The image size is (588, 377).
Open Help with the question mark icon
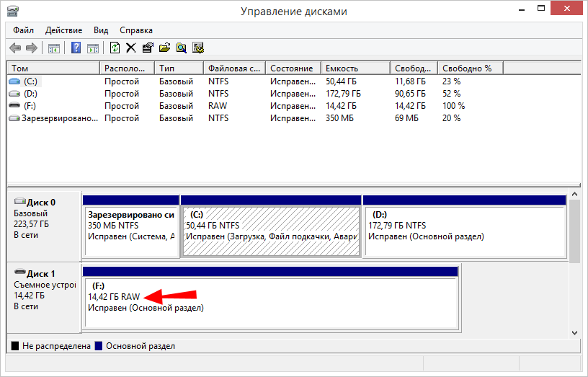(x=76, y=48)
